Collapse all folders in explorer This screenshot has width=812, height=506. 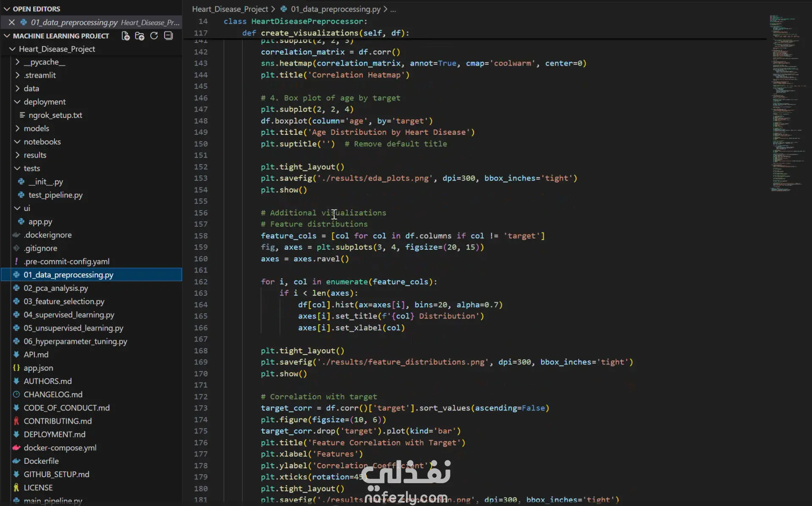168,36
